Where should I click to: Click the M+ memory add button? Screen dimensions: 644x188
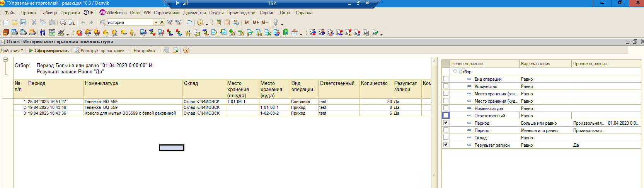[x=256, y=22]
